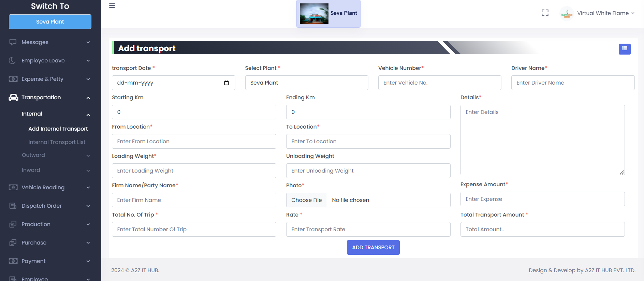The image size is (644, 281).
Task: Click into the Enter Details textarea
Action: pyautogui.click(x=542, y=140)
